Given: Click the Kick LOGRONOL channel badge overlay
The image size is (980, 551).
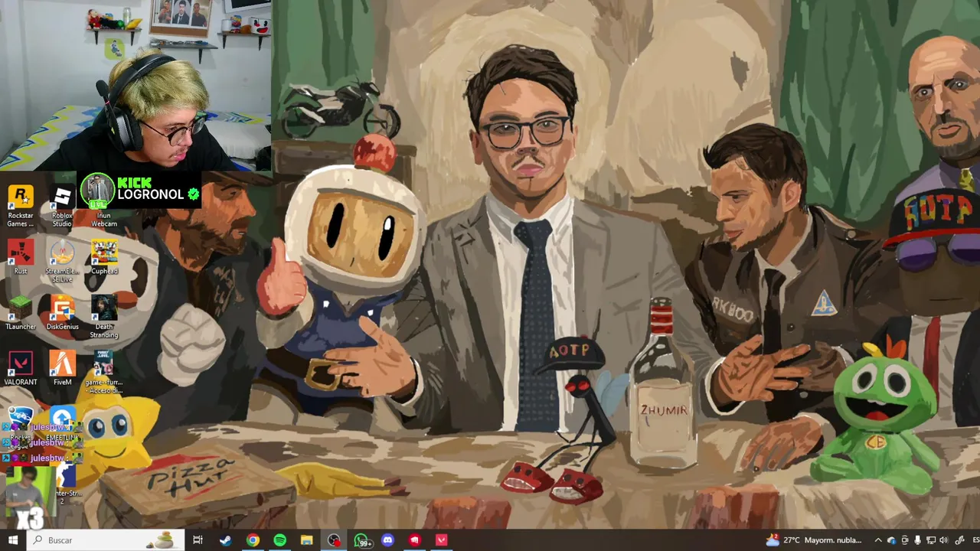Looking at the screenshot, I should pyautogui.click(x=141, y=191).
